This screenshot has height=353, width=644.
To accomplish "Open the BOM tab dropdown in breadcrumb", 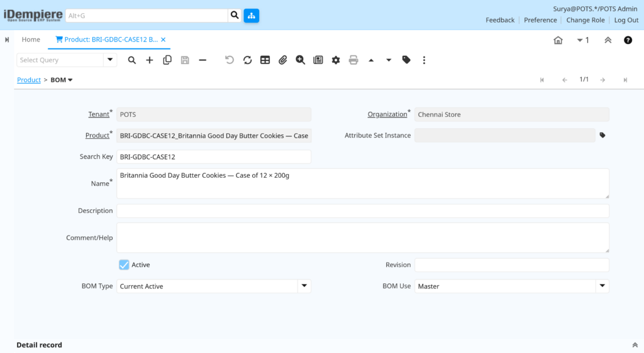I will [x=70, y=80].
